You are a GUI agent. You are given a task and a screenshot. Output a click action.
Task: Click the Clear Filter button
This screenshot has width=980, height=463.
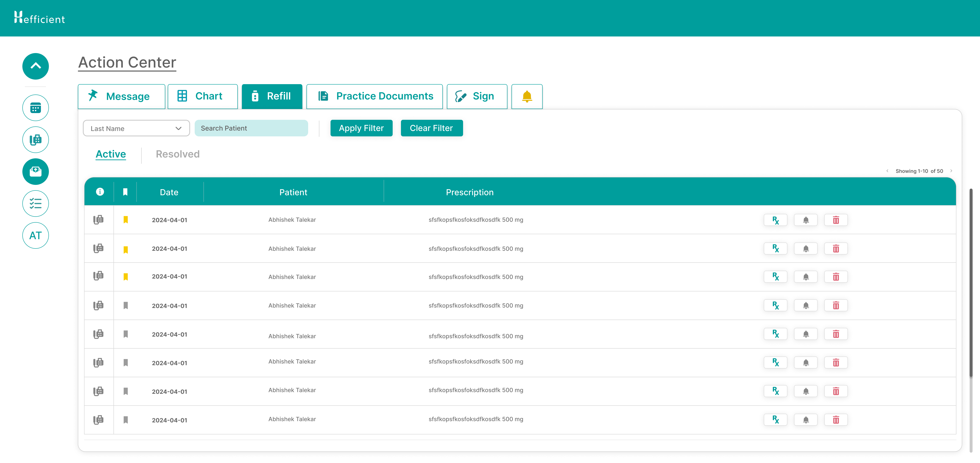point(431,128)
